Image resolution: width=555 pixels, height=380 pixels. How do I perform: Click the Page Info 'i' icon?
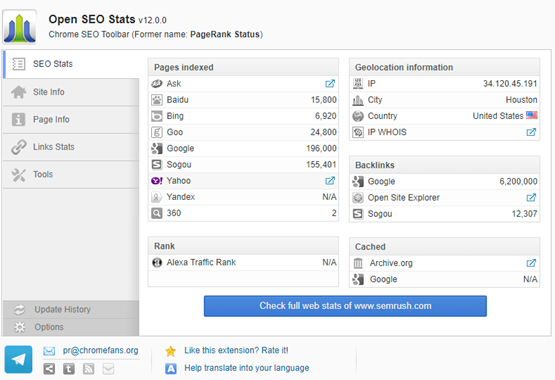tap(18, 120)
